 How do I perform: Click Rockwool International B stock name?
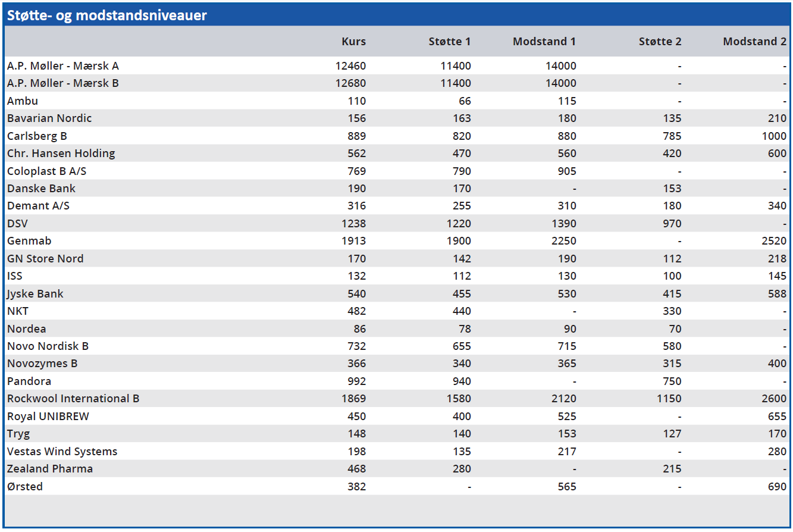coord(73,399)
